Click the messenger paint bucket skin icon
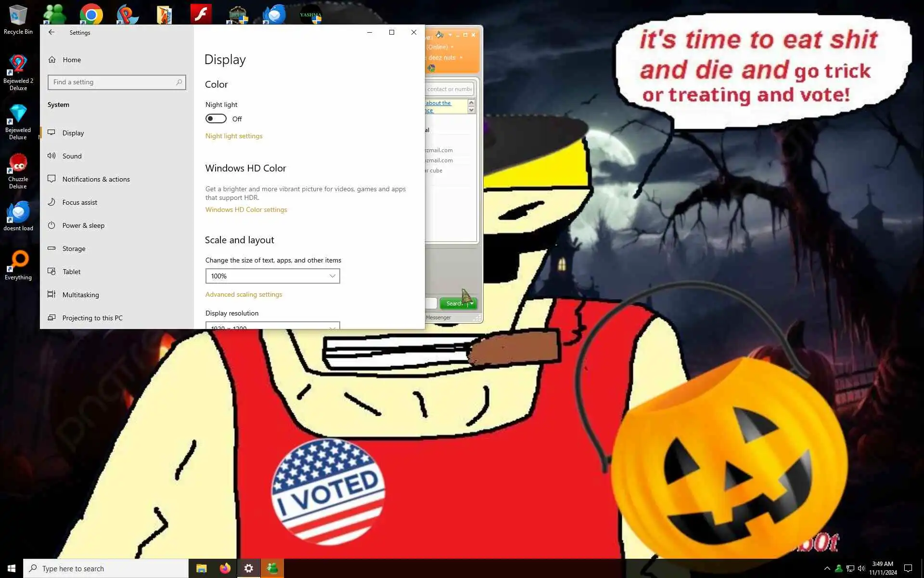This screenshot has width=924, height=578. point(439,35)
